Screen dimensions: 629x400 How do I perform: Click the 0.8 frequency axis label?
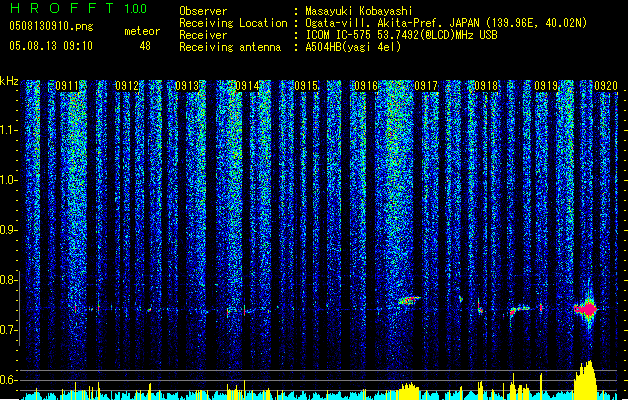point(8,280)
